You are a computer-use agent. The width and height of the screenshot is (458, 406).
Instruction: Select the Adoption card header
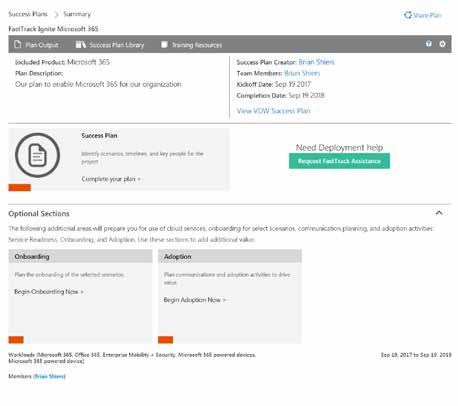click(230, 256)
